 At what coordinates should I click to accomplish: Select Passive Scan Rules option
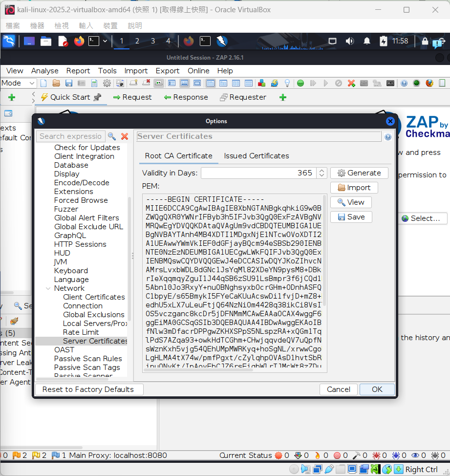pyautogui.click(x=88, y=359)
